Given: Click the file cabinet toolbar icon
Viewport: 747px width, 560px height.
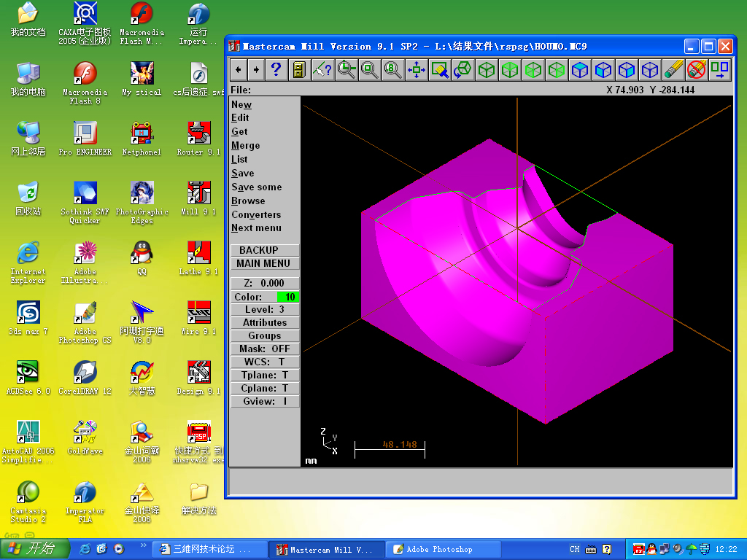Looking at the screenshot, I should tap(299, 70).
